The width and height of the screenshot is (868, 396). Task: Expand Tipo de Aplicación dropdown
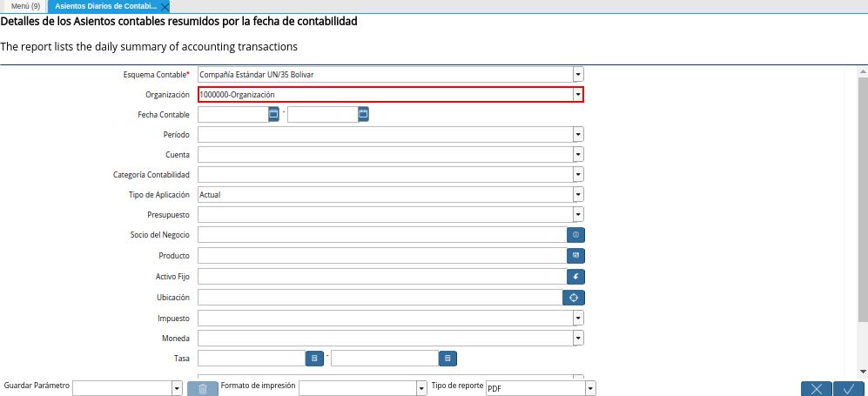click(x=578, y=195)
